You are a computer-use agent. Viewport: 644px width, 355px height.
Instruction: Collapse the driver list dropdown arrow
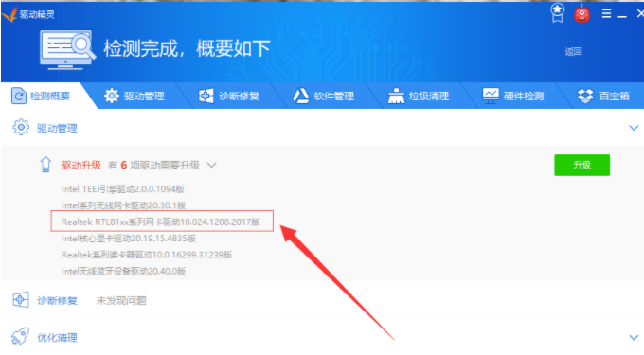[x=211, y=165]
